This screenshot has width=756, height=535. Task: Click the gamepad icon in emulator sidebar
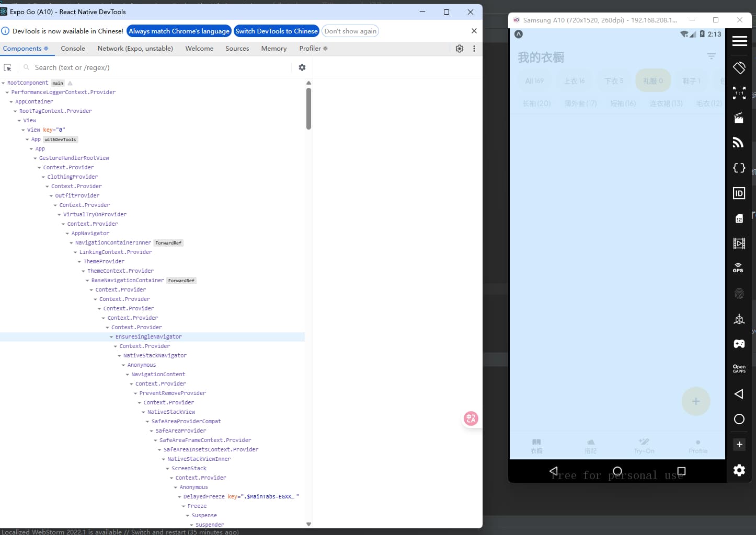pos(739,344)
